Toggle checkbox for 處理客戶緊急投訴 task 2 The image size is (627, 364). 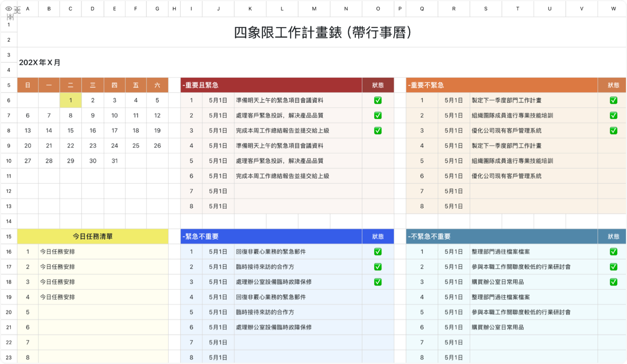pos(378,115)
